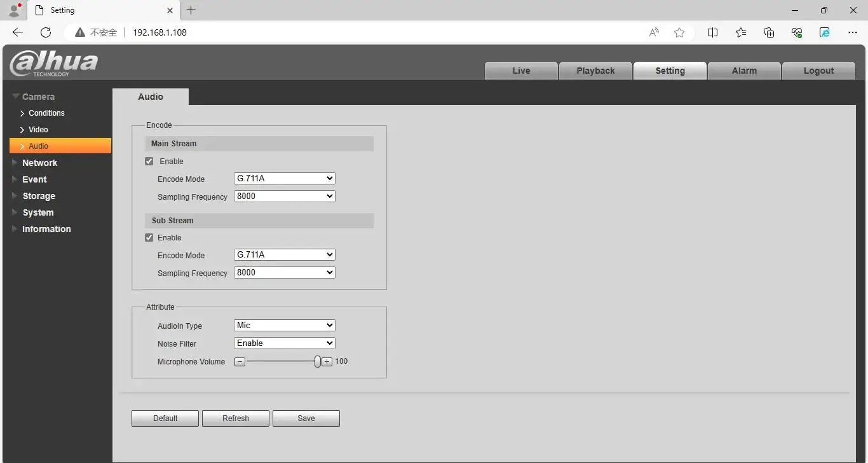Expand the Network sidebar section
This screenshot has height=463, width=868.
coord(39,163)
